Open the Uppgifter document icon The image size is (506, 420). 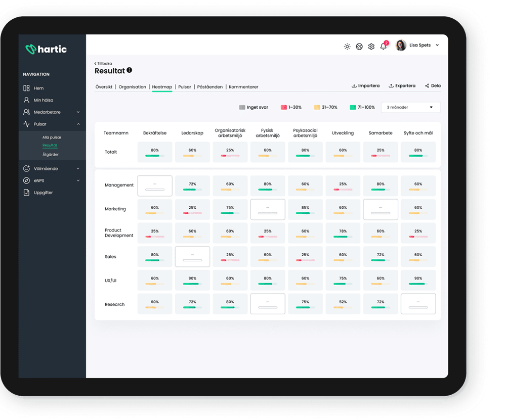coord(26,193)
